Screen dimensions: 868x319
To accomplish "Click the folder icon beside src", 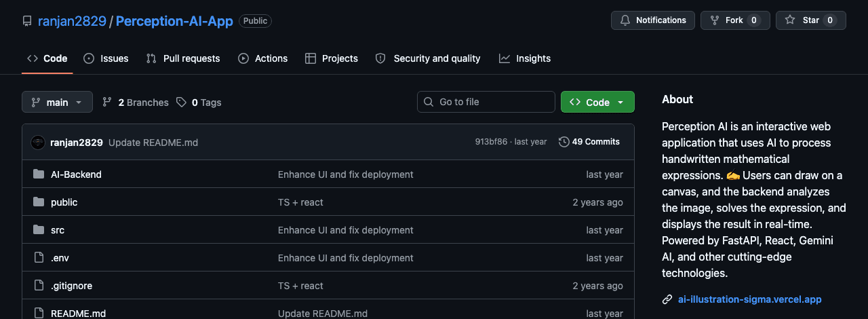I will (x=39, y=230).
